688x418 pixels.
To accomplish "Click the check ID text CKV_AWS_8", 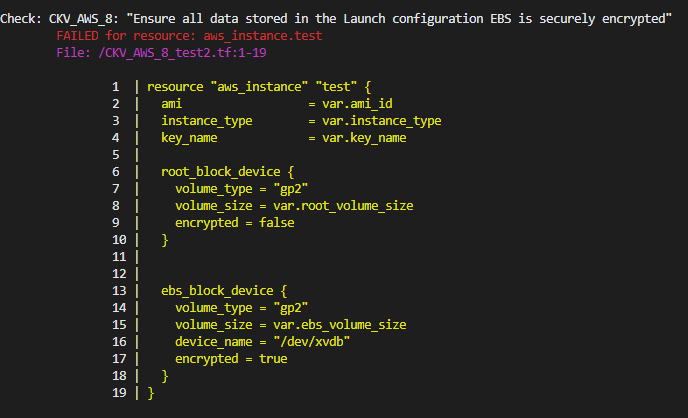I will (82, 19).
